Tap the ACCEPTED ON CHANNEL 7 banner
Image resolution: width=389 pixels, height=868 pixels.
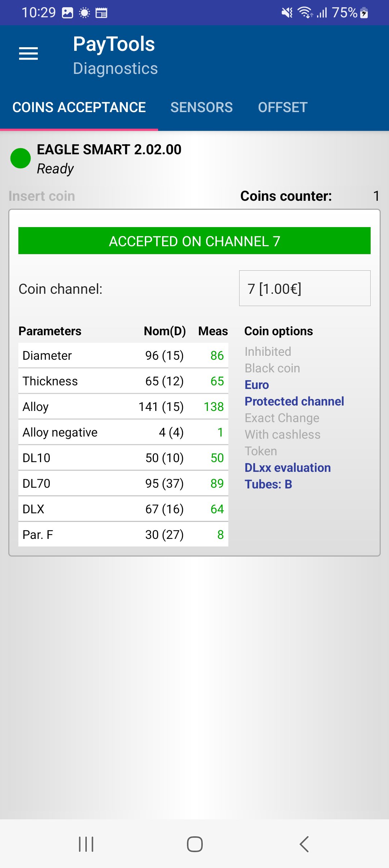(x=194, y=241)
